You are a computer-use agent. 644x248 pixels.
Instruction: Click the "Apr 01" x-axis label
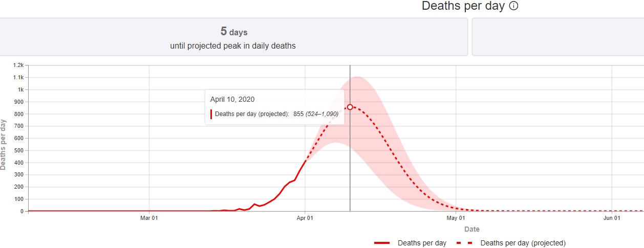click(305, 218)
